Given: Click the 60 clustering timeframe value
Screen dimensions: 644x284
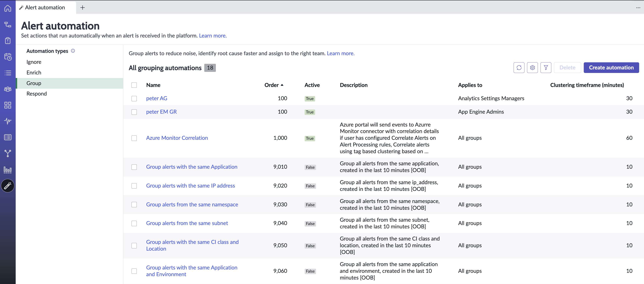Looking at the screenshot, I should 629,138.
